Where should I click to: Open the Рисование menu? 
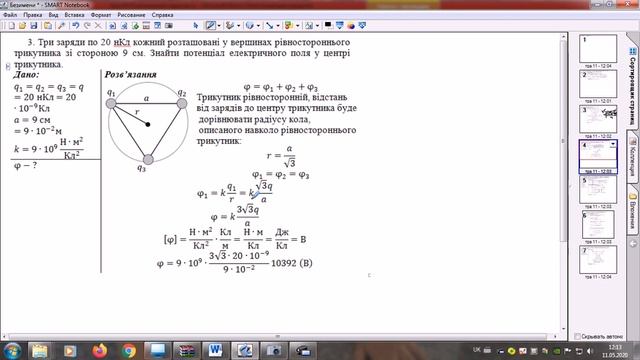pos(131,15)
